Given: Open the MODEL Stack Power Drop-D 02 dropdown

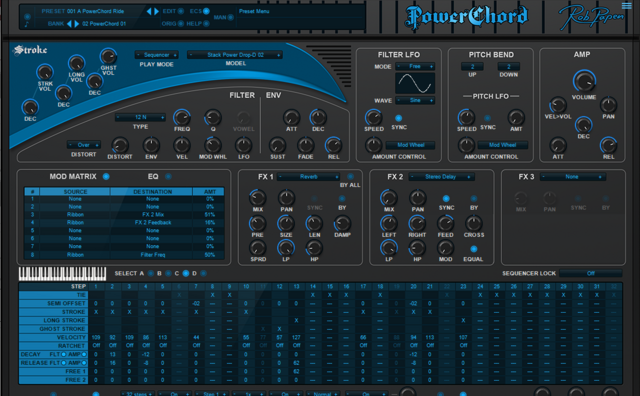Looking at the screenshot, I should click(235, 55).
